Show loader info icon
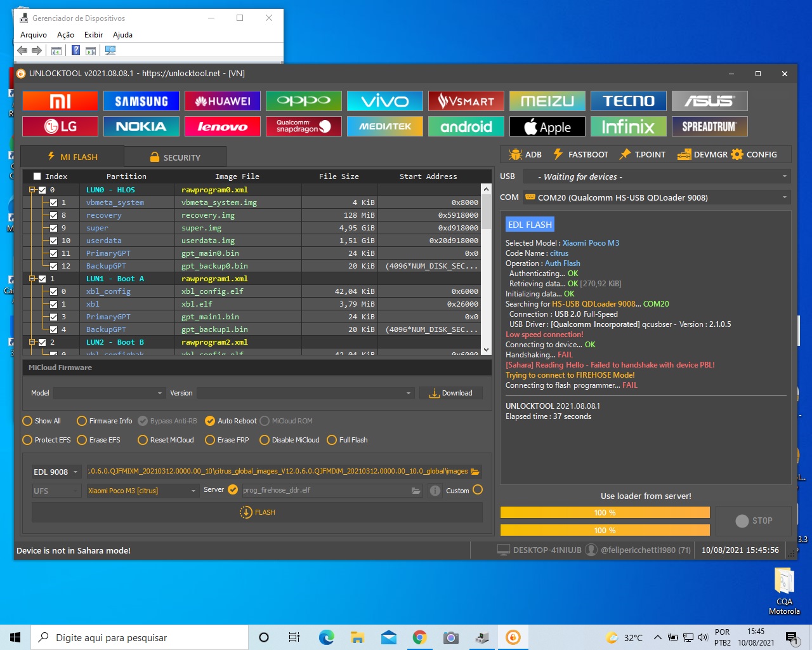The image size is (812, 650). [435, 490]
